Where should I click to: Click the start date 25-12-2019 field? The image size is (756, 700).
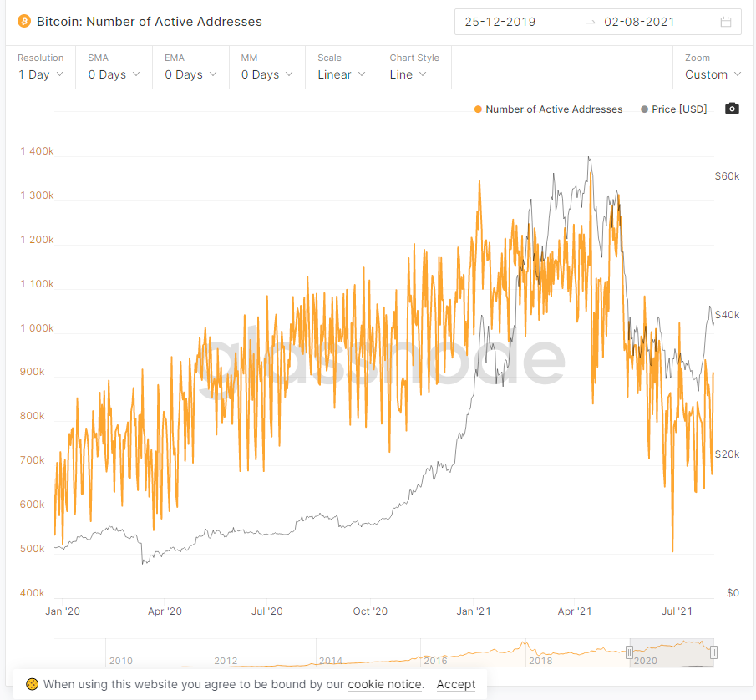pyautogui.click(x=500, y=22)
